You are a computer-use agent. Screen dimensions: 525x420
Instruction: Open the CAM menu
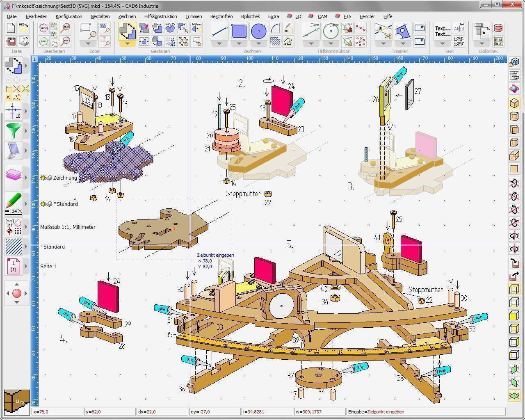322,16
